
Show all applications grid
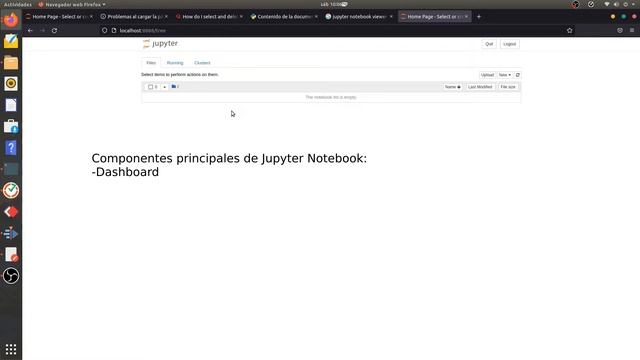(11, 349)
